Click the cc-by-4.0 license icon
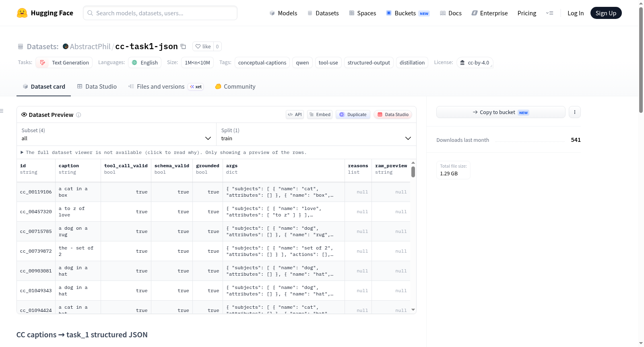 pyautogui.click(x=462, y=62)
